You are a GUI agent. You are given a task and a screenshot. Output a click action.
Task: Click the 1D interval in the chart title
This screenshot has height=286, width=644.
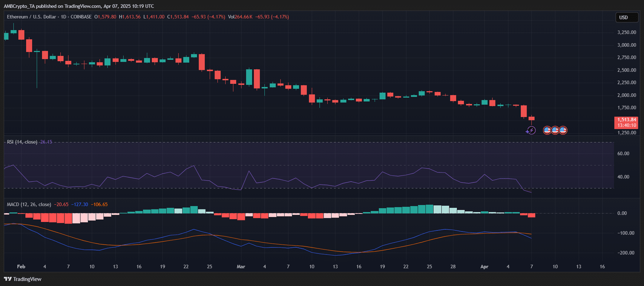click(64, 17)
